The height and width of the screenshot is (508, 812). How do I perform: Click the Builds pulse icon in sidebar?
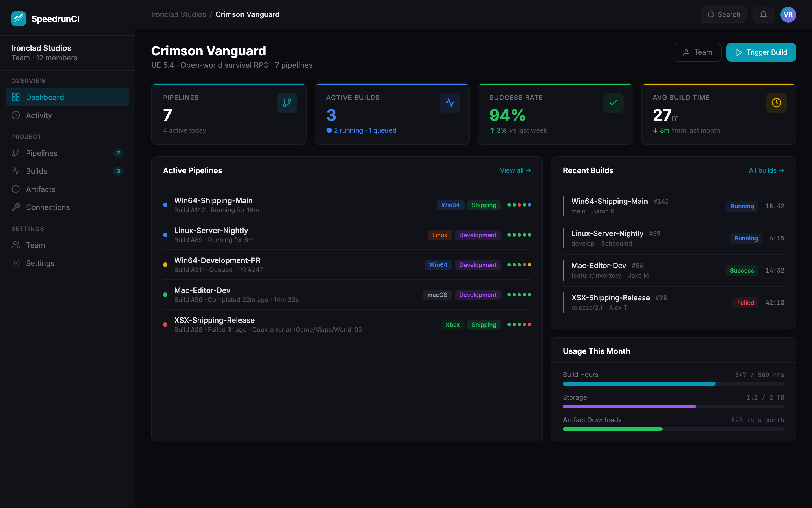[x=16, y=171]
